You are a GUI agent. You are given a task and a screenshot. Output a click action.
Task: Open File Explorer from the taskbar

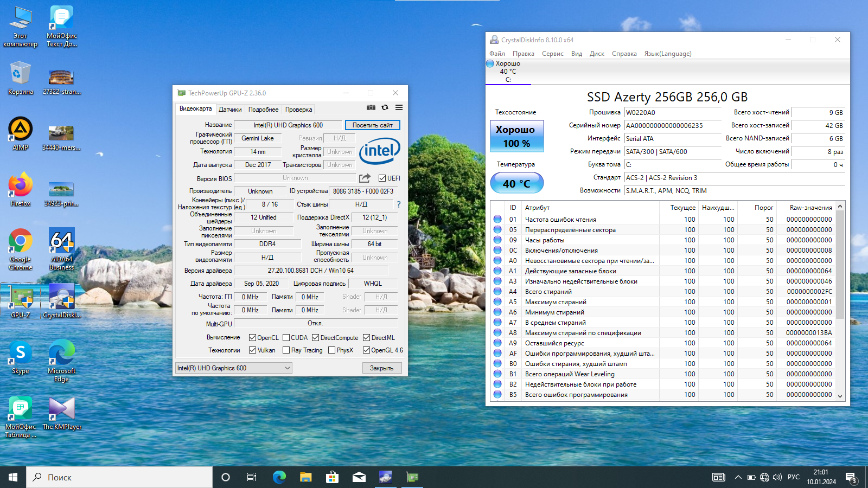pyautogui.click(x=306, y=477)
